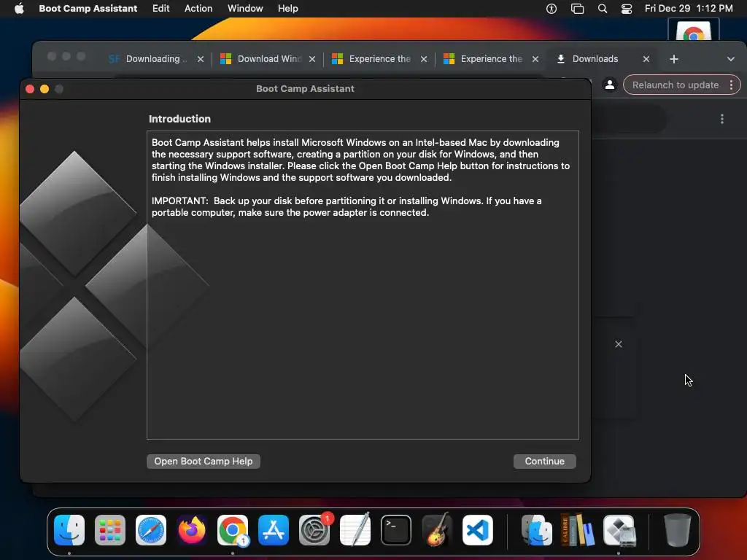Screen dimensions: 747x560
Task: Open Migration Assistant from the Dock
Action: point(537,530)
